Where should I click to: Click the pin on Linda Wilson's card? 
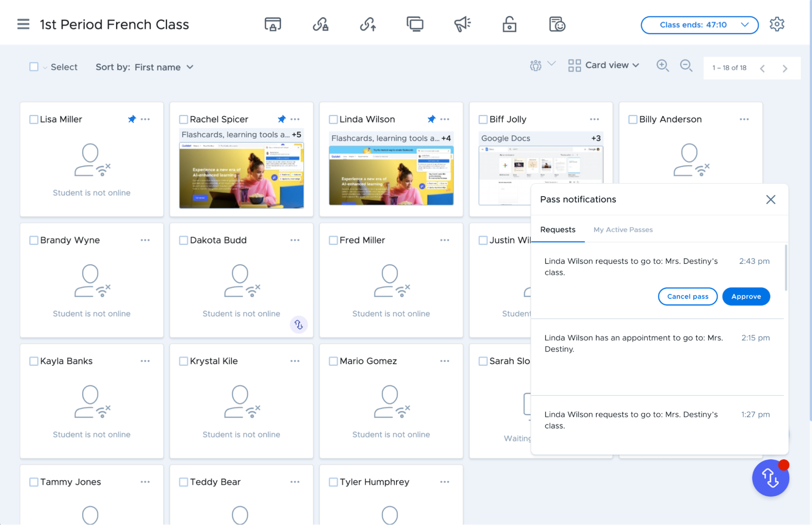click(431, 119)
